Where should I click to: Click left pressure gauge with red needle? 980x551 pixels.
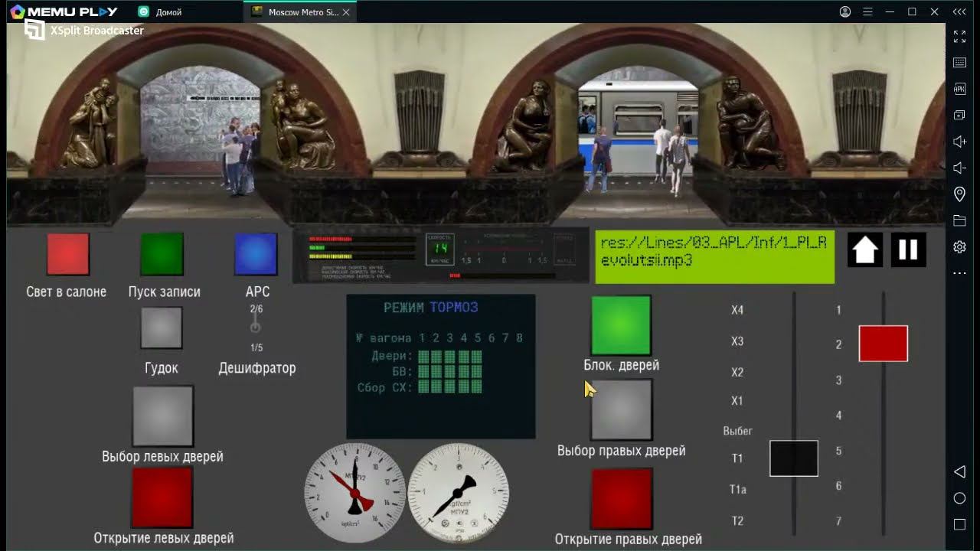coord(354,492)
